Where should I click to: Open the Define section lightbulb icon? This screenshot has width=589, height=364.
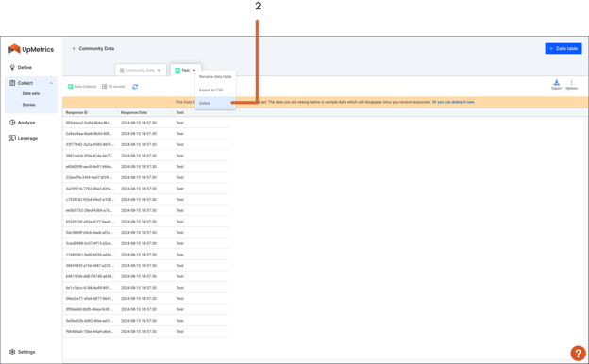click(12, 67)
